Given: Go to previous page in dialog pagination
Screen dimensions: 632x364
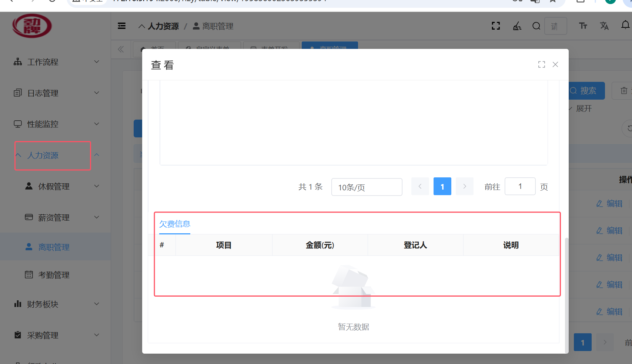Looking at the screenshot, I should [x=420, y=186].
